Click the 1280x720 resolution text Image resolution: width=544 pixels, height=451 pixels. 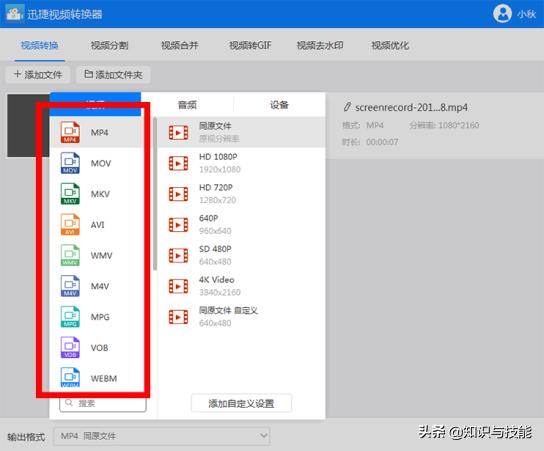click(218, 200)
